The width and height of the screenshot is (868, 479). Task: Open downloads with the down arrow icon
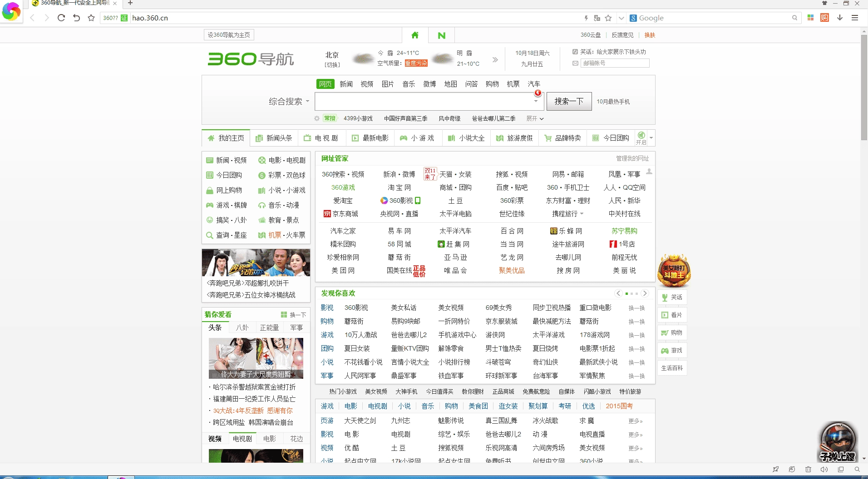pyautogui.click(x=840, y=18)
